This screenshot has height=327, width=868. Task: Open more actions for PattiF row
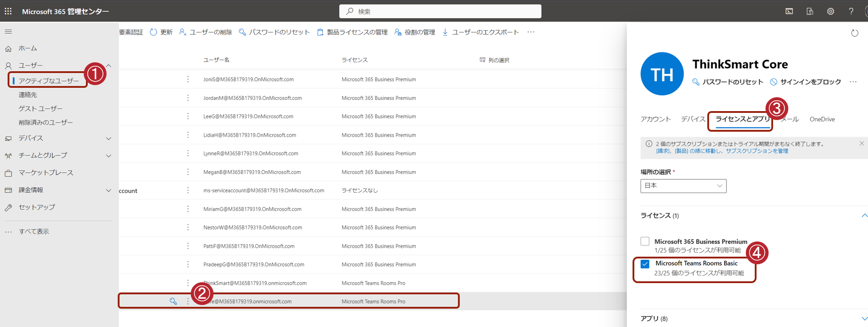click(x=188, y=246)
